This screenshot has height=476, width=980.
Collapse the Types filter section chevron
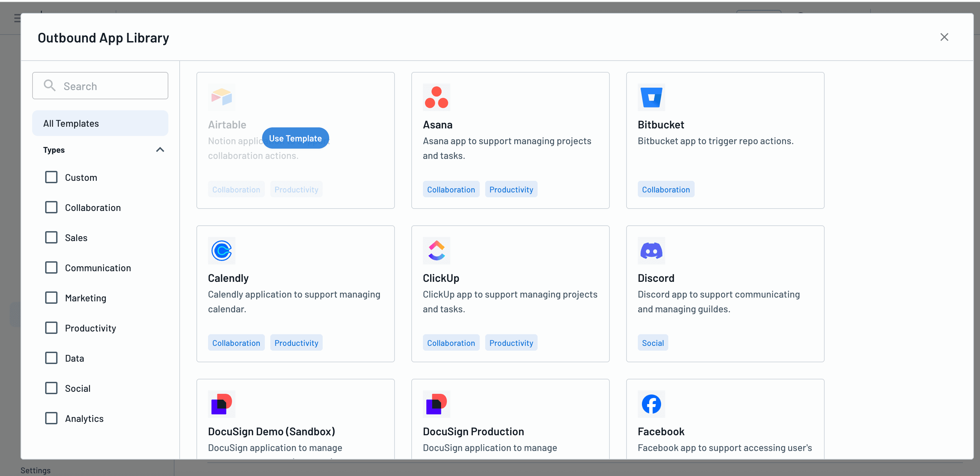(x=160, y=150)
